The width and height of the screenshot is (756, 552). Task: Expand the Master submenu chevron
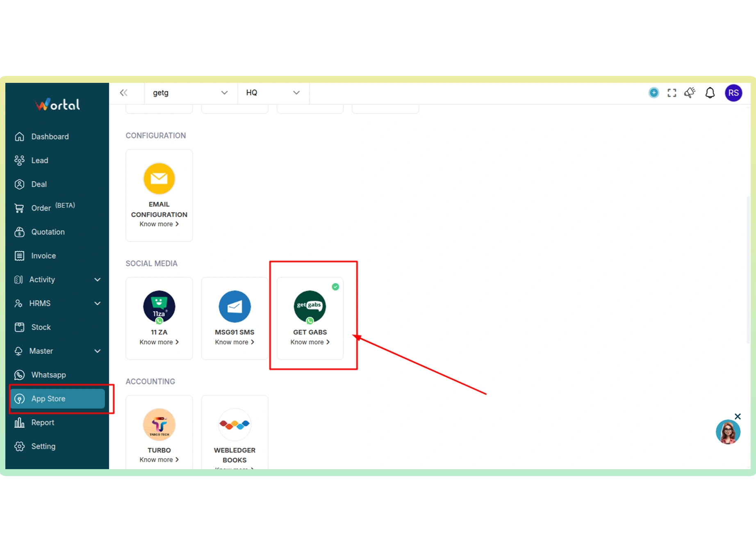[x=98, y=351]
